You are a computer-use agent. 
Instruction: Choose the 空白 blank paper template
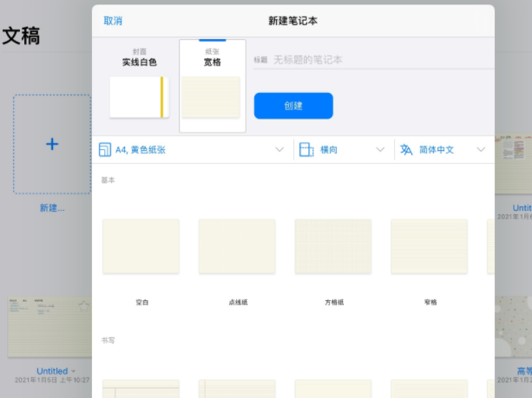click(x=141, y=246)
